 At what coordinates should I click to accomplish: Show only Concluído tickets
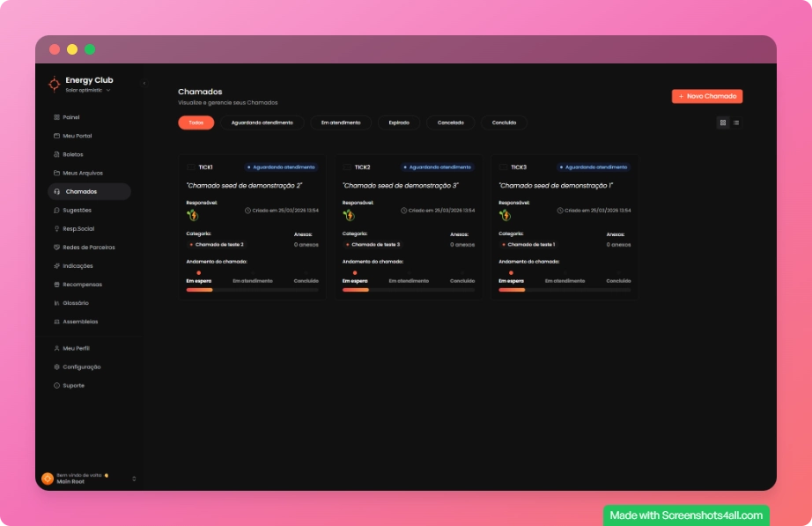pos(504,122)
